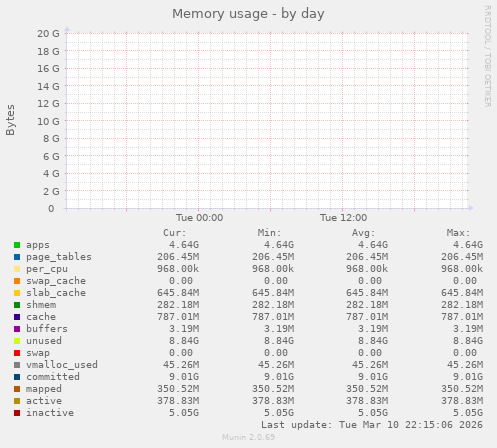Click the buffers Max value 3.19M
The width and height of the screenshot is (497, 448).
click(x=468, y=329)
